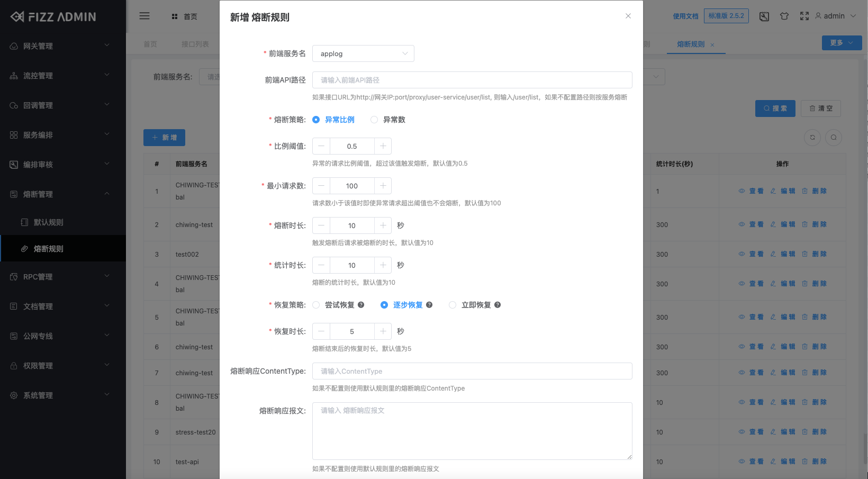The width and height of the screenshot is (868, 479).
Task: Expand the 编排审核 sidebar menu
Action: pyautogui.click(x=63, y=165)
